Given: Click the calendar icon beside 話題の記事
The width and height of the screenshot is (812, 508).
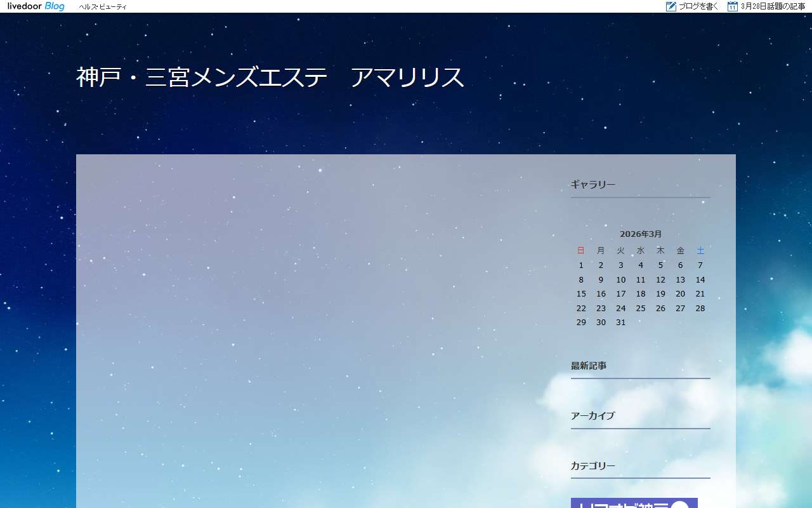Looking at the screenshot, I should (x=733, y=6).
